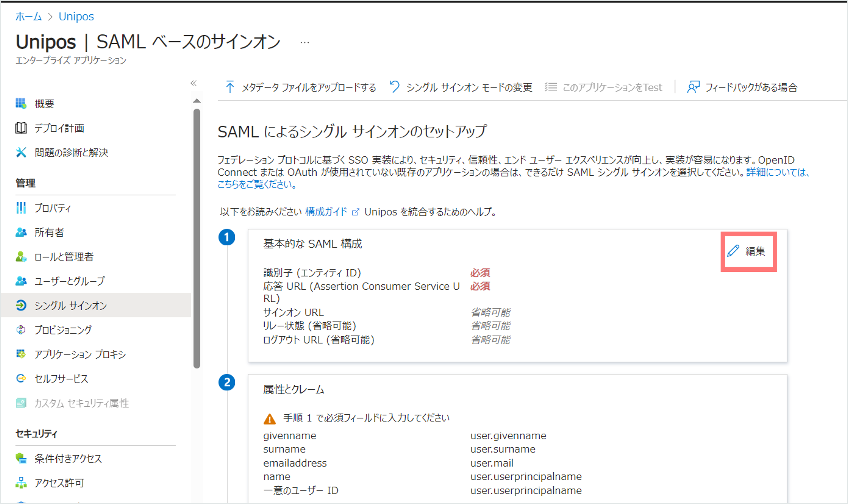The width and height of the screenshot is (848, 504).
Task: Click the undo arrow icon for モードの変更
Action: (394, 87)
